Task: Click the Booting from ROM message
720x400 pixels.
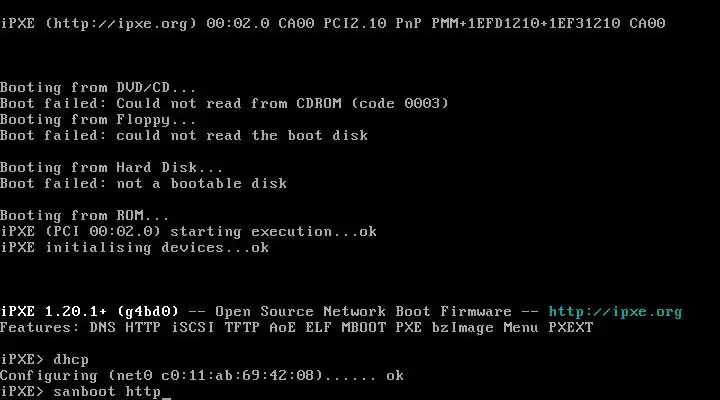Action: coord(85,216)
